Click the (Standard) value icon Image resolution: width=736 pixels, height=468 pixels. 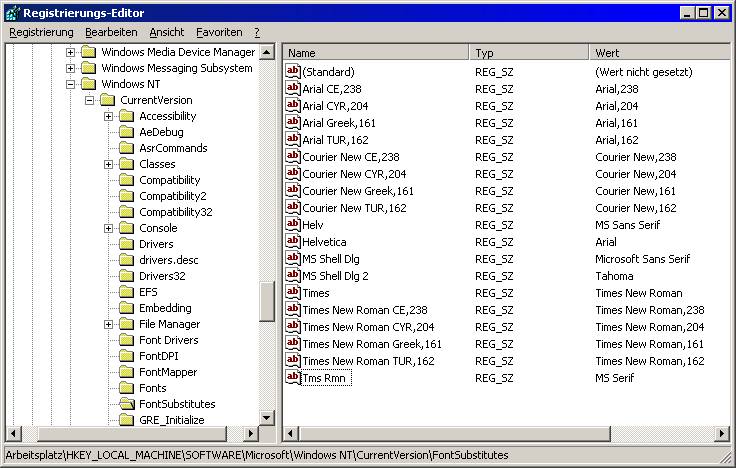(293, 72)
